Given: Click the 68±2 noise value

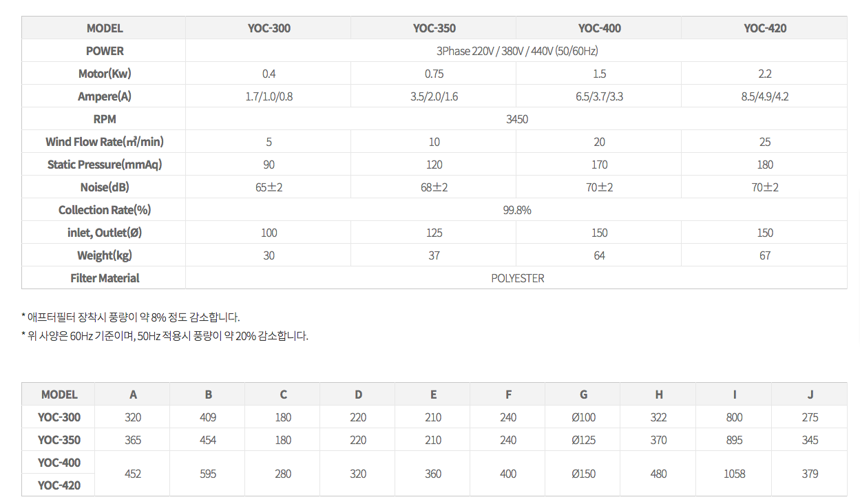Looking at the screenshot, I should 434,187.
